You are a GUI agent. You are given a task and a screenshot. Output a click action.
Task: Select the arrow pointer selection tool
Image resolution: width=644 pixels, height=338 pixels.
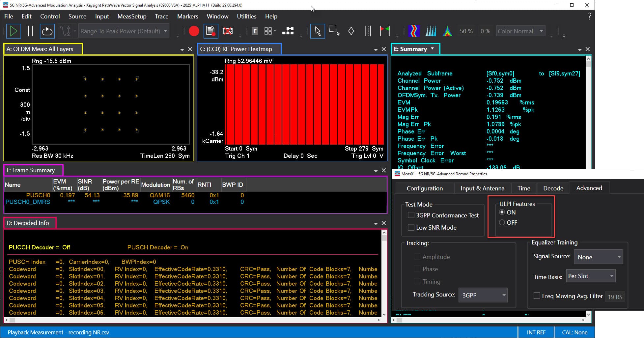317,31
